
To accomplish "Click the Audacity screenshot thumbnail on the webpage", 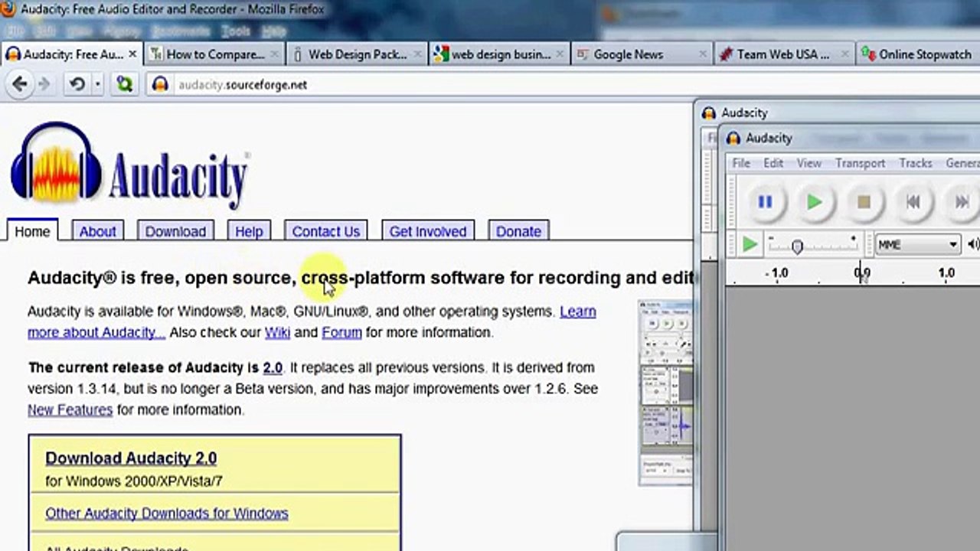I will click(x=665, y=393).
